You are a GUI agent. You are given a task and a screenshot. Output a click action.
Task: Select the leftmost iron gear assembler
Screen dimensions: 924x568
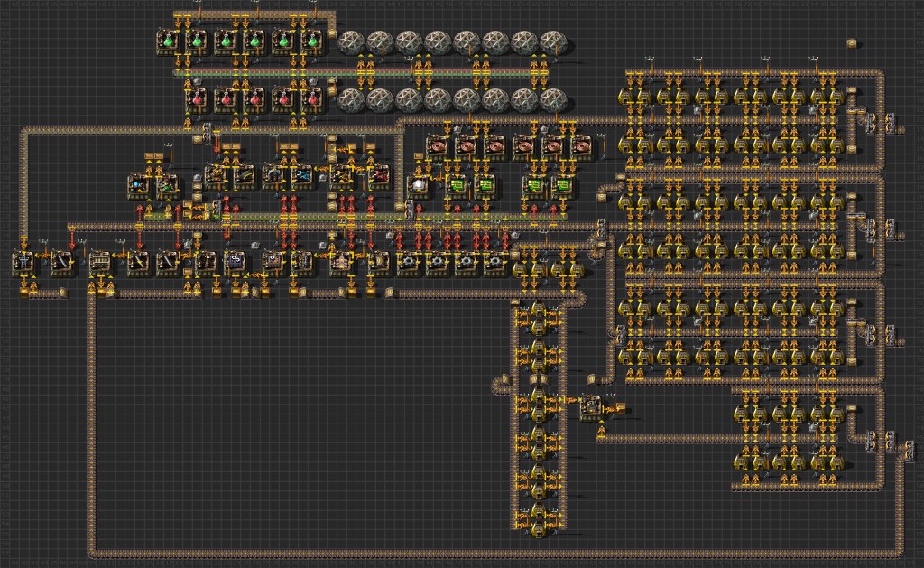(408, 263)
